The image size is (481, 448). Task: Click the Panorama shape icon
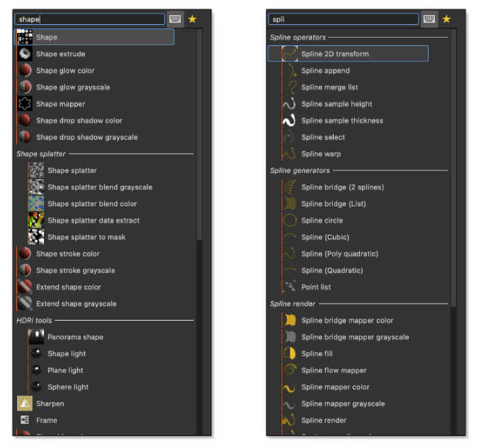click(35, 337)
